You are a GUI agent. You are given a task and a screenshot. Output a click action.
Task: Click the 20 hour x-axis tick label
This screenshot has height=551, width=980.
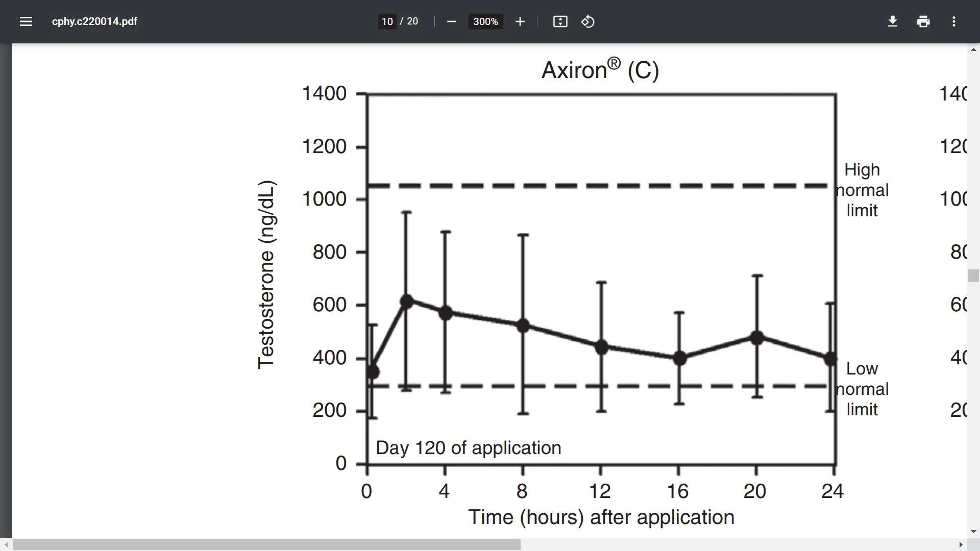point(755,491)
